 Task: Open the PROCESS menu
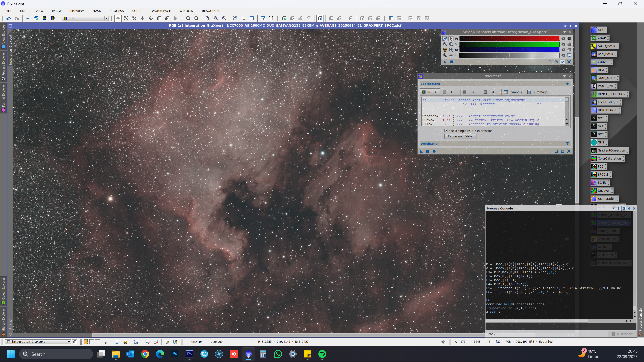117,11
